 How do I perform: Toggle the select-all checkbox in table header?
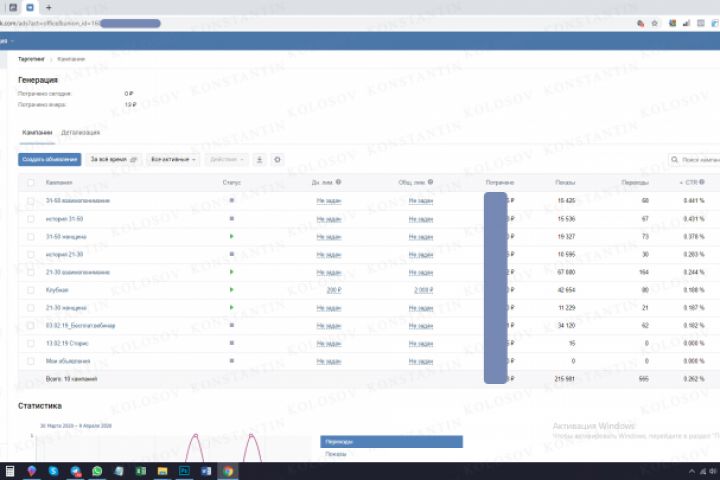(31, 183)
